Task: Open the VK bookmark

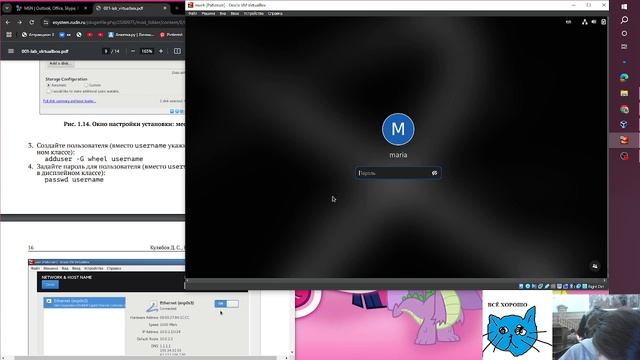Action: coord(65,35)
